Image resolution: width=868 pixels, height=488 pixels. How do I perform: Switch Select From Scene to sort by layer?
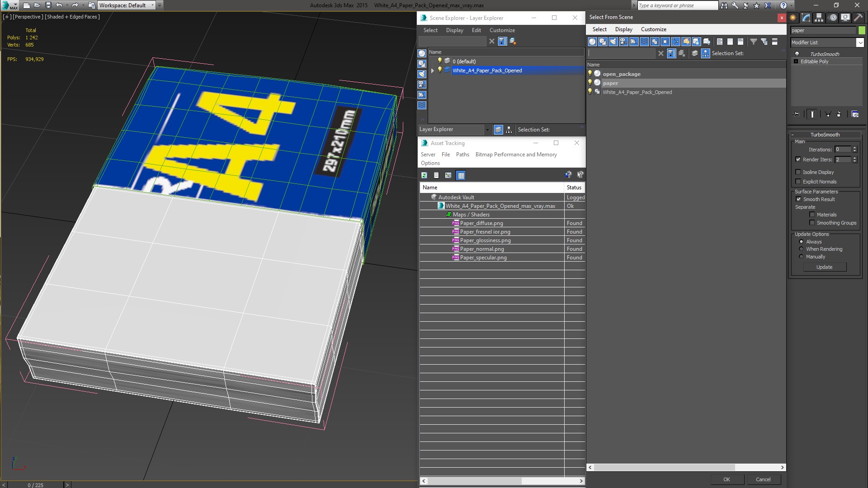[x=695, y=53]
